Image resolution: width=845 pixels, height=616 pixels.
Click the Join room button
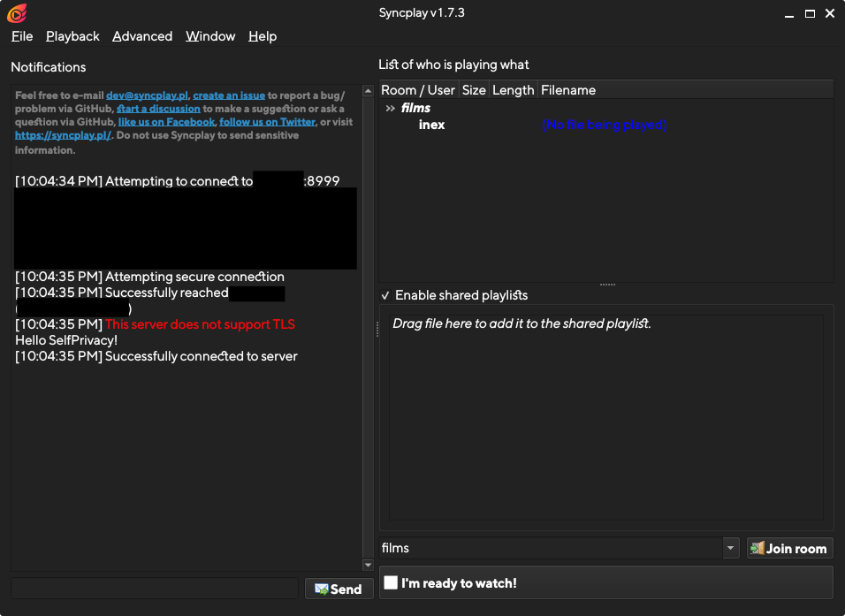pyautogui.click(x=789, y=548)
